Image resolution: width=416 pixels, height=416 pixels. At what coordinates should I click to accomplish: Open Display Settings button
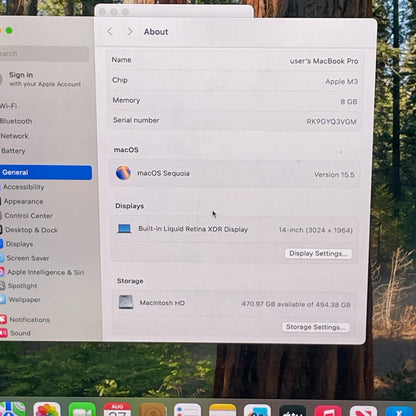point(318,253)
